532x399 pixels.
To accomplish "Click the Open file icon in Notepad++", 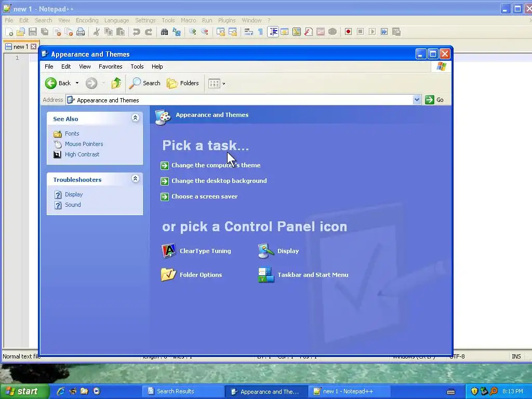I will [x=21, y=32].
